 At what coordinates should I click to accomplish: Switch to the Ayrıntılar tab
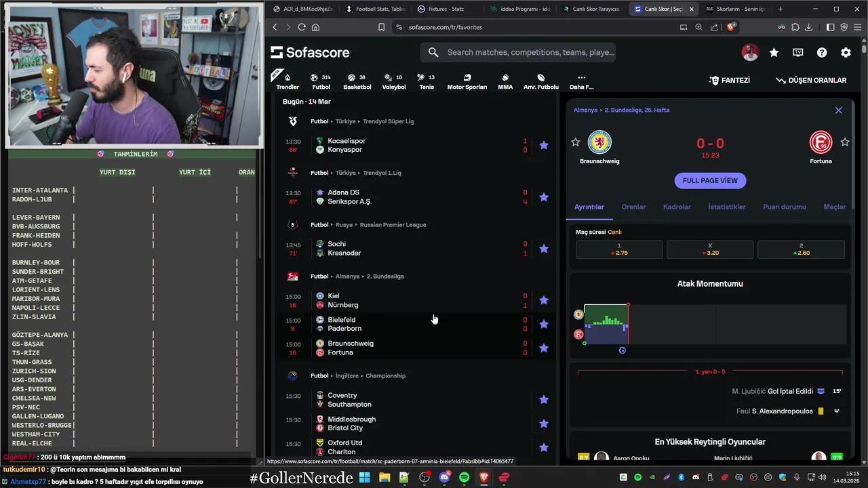tap(589, 207)
